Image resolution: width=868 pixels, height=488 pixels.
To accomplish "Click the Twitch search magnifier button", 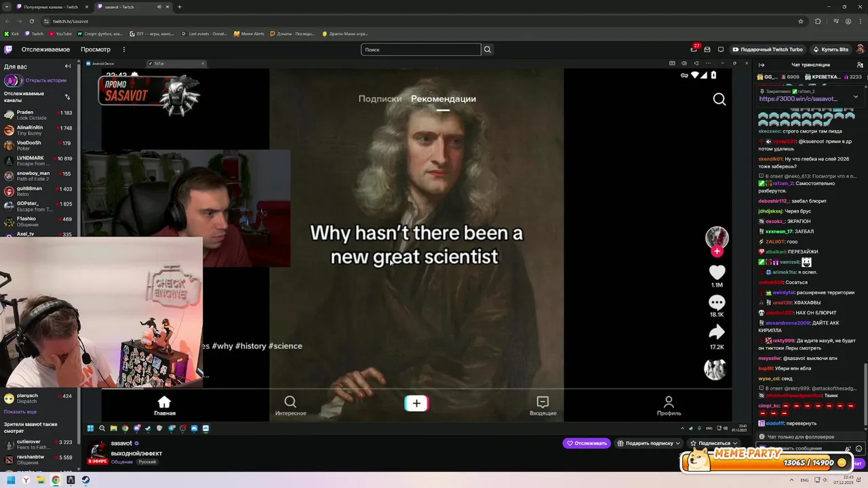I will [x=488, y=49].
